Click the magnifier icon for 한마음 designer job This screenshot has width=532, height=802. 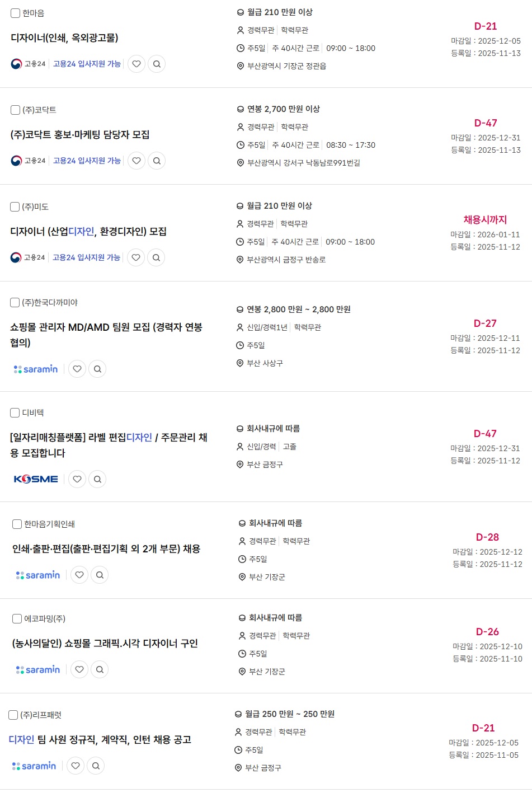[157, 64]
